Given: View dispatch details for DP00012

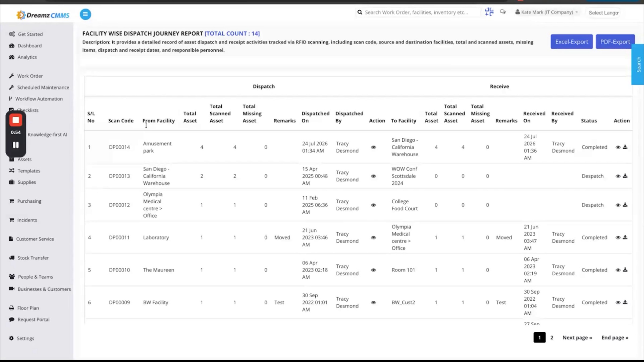Looking at the screenshot, I should coord(373,205).
